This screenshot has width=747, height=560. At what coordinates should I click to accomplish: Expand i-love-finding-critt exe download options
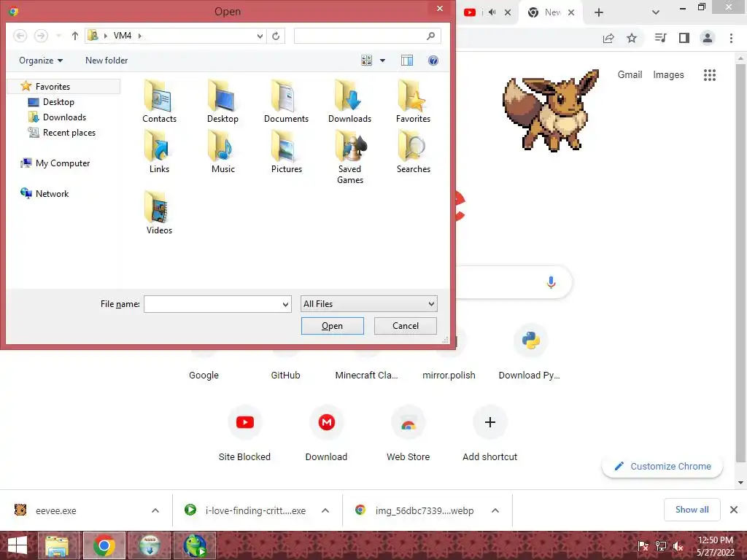click(x=325, y=510)
